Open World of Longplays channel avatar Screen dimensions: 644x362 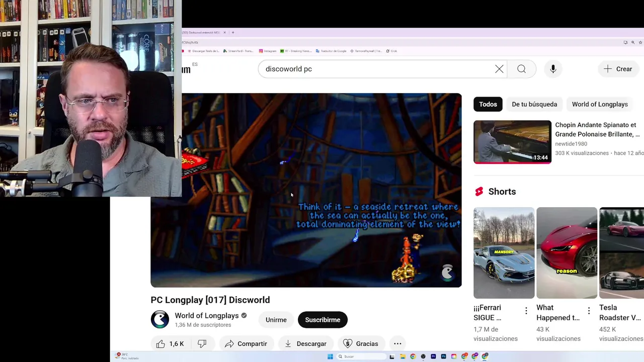pyautogui.click(x=160, y=320)
